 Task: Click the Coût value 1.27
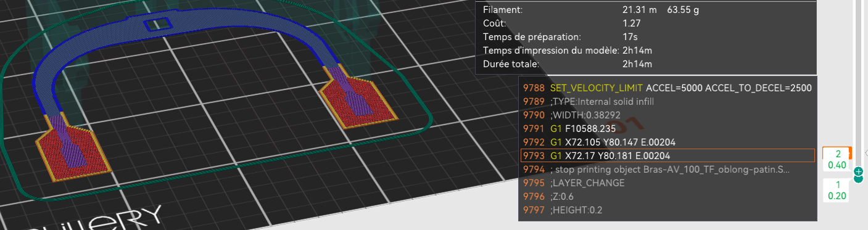(x=632, y=23)
